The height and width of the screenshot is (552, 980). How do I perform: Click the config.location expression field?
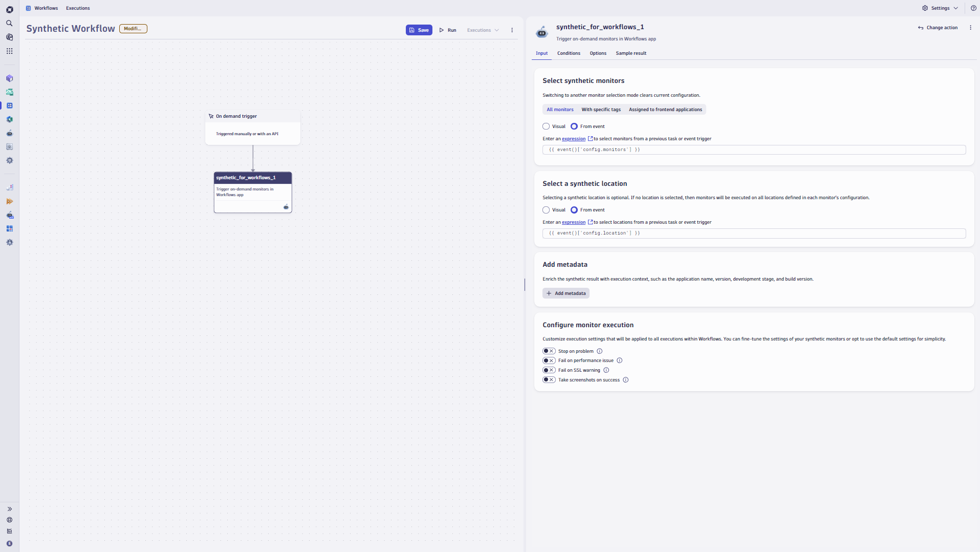754,233
